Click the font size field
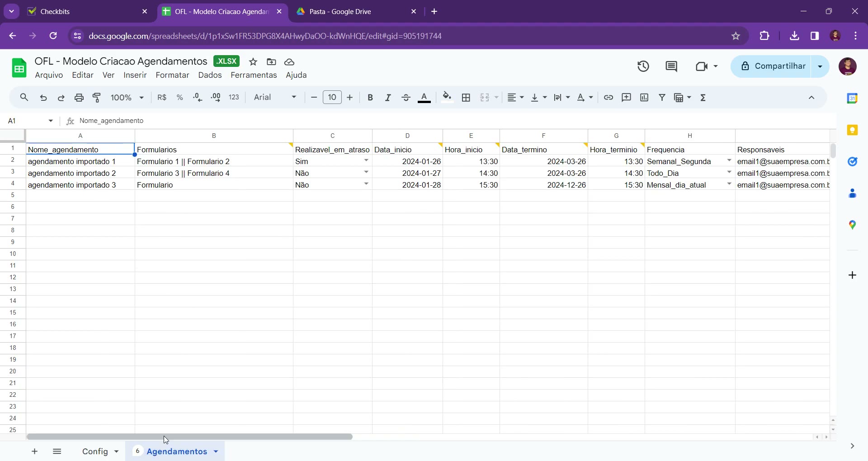Screen dimensions: 868x461 pos(332,98)
